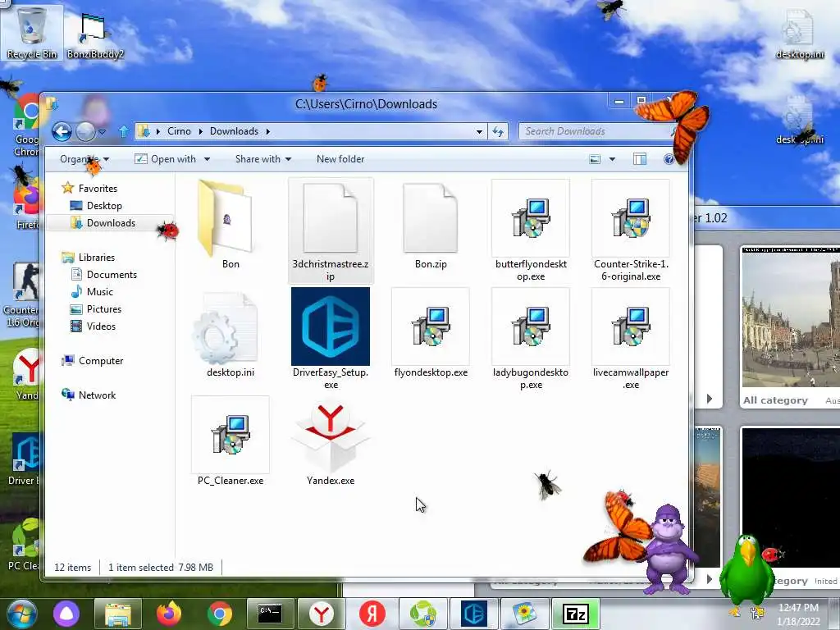Select the 3dchristmastree.zip file

coord(331,231)
